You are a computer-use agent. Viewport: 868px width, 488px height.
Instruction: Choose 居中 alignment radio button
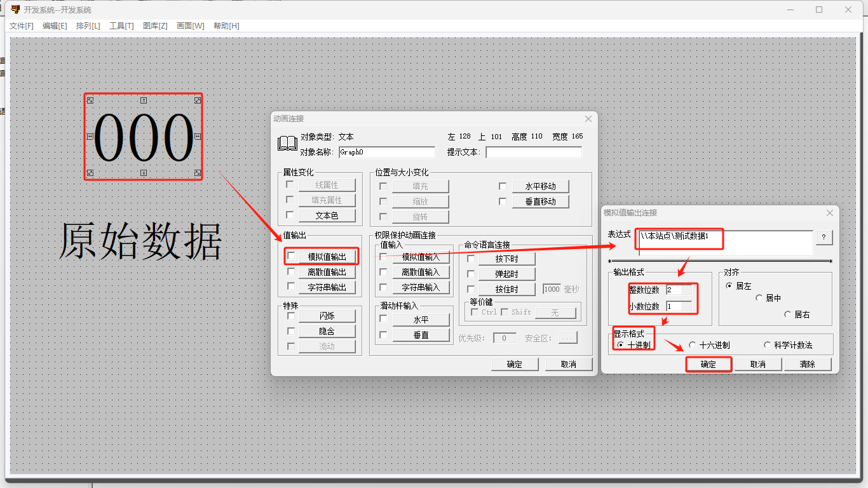point(759,298)
